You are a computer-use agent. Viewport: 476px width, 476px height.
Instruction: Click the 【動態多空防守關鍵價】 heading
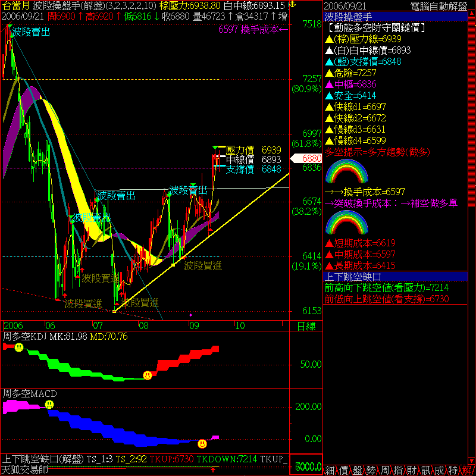(x=376, y=27)
